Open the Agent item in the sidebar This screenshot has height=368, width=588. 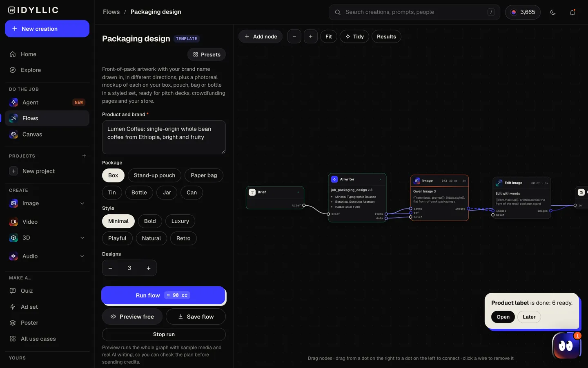click(47, 102)
